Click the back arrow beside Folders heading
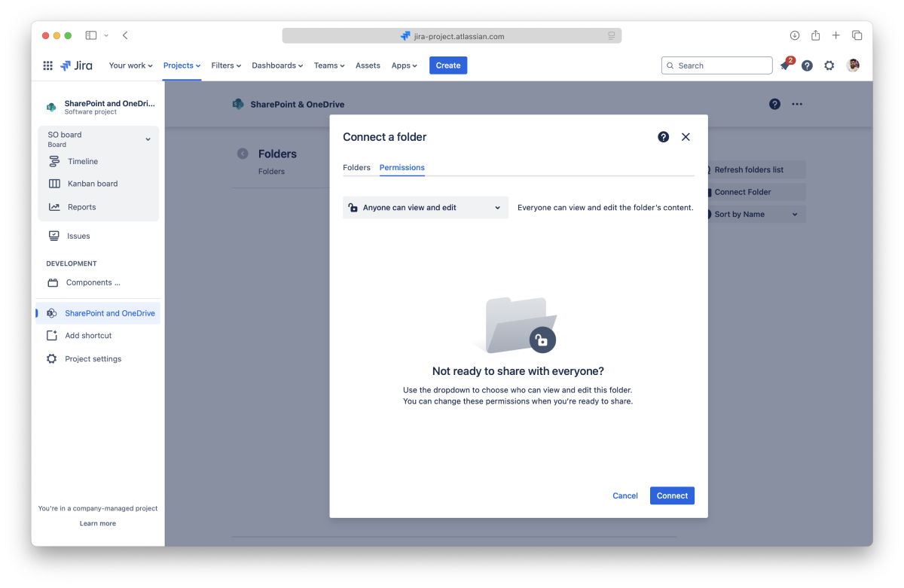904x588 pixels. tap(243, 154)
